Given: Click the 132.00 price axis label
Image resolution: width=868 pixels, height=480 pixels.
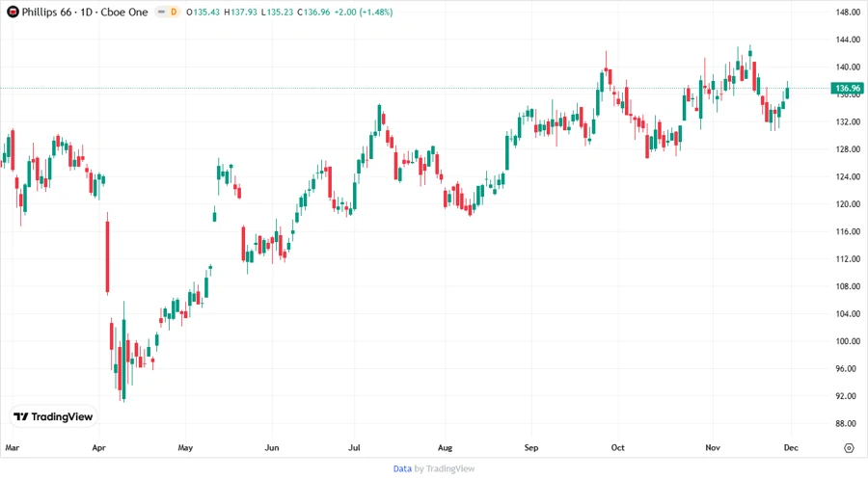Looking at the screenshot, I should tap(848, 121).
